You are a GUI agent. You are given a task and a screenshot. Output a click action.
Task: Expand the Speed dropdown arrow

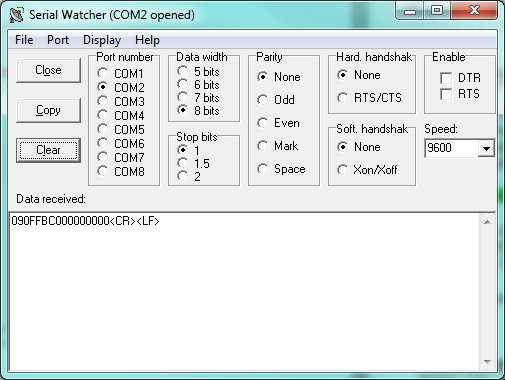486,148
